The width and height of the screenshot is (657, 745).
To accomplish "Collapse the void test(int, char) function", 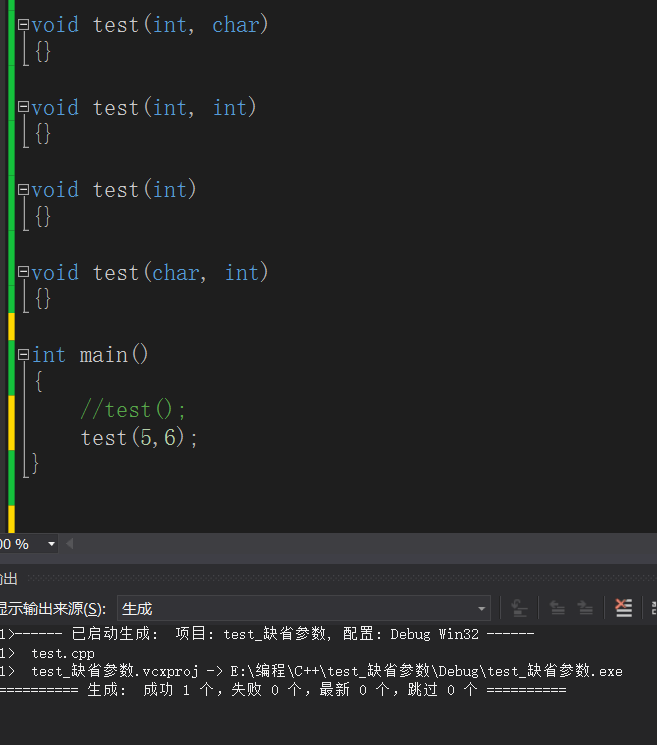I will [x=23, y=25].
